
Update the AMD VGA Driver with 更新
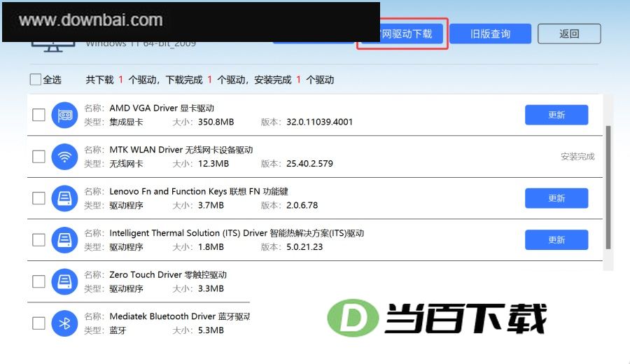coord(556,115)
